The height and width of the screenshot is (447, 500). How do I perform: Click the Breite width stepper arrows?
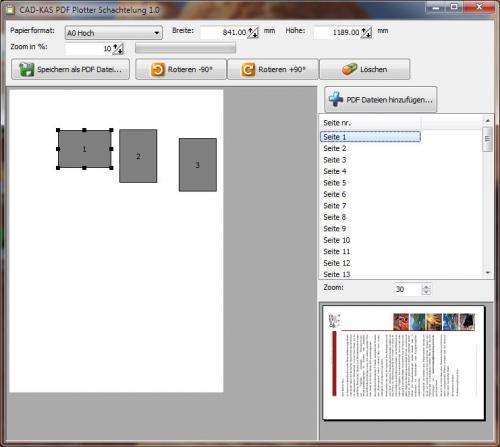coord(253,32)
